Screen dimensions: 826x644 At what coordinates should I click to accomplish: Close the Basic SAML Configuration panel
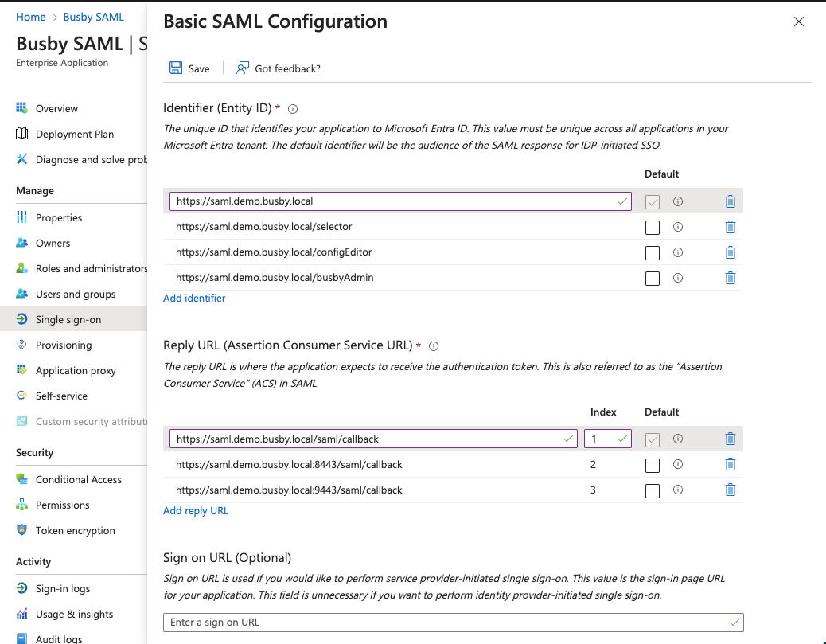799,21
